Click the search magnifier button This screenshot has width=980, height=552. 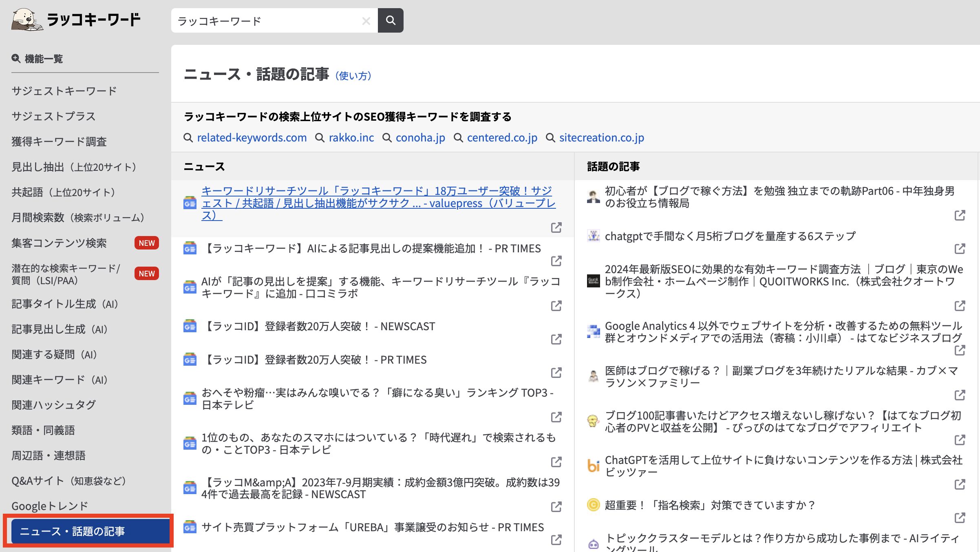(391, 20)
